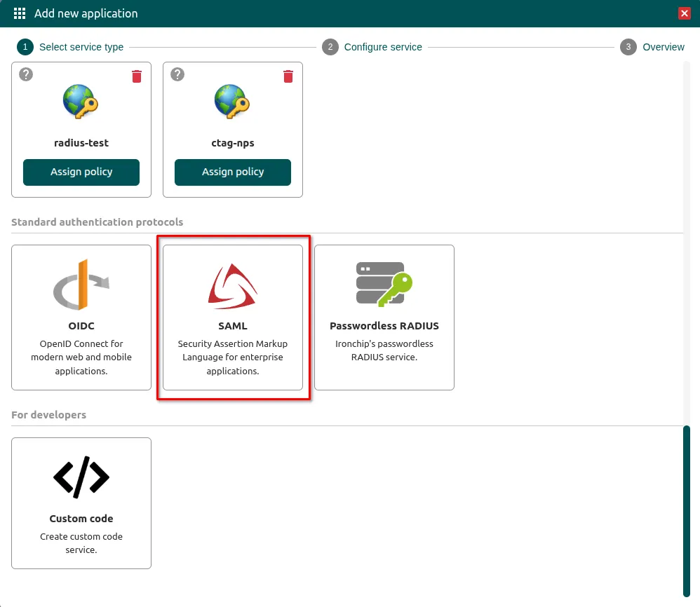Assign policy to radius-test

81,172
